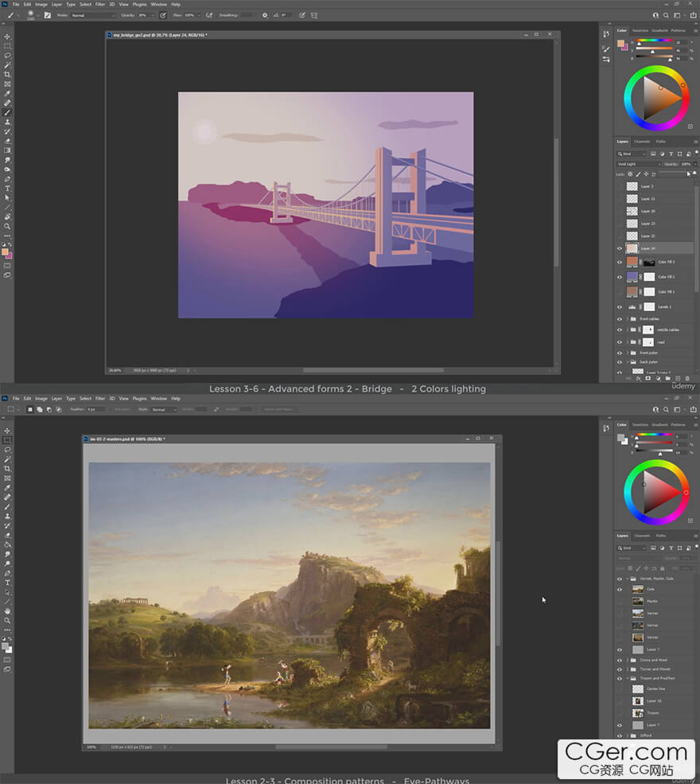This screenshot has width=700, height=784.
Task: Hide Layer 24 using its eye icon
Action: [x=620, y=248]
